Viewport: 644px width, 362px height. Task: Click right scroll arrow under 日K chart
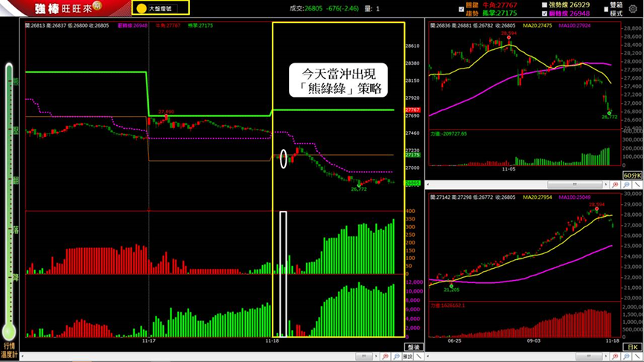tap(606, 357)
